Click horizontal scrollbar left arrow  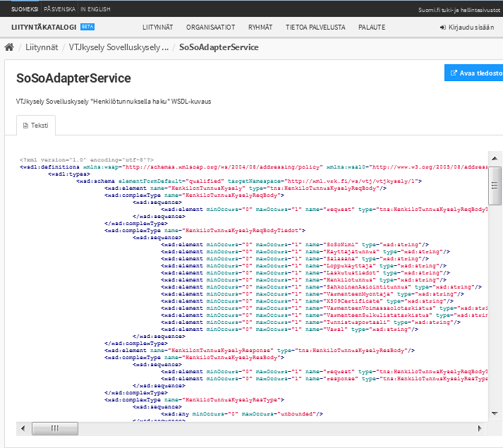pos(23,428)
